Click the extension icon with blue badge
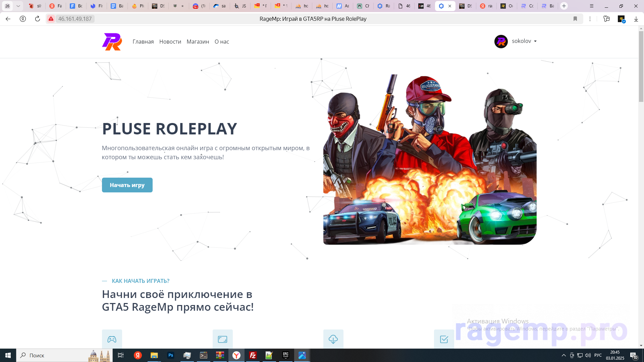 [622, 19]
